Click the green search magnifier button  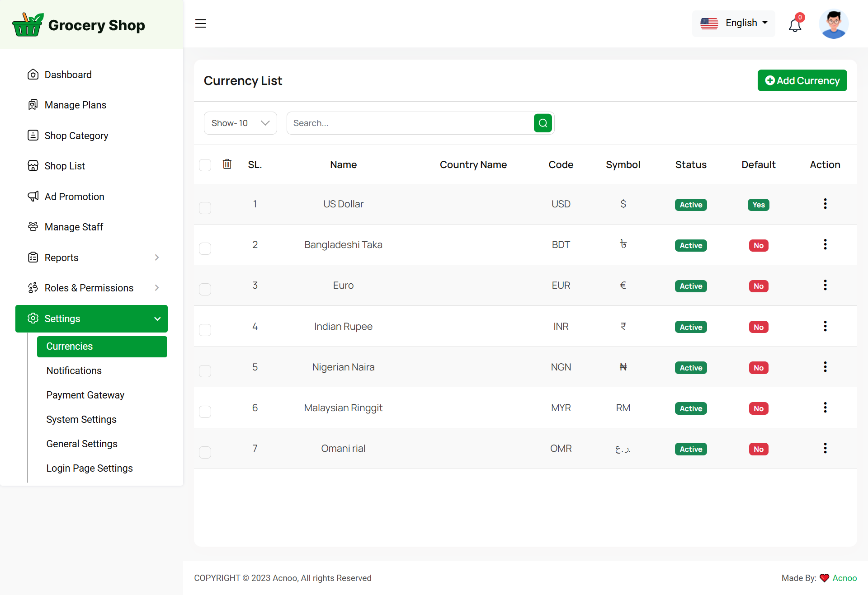[542, 123]
